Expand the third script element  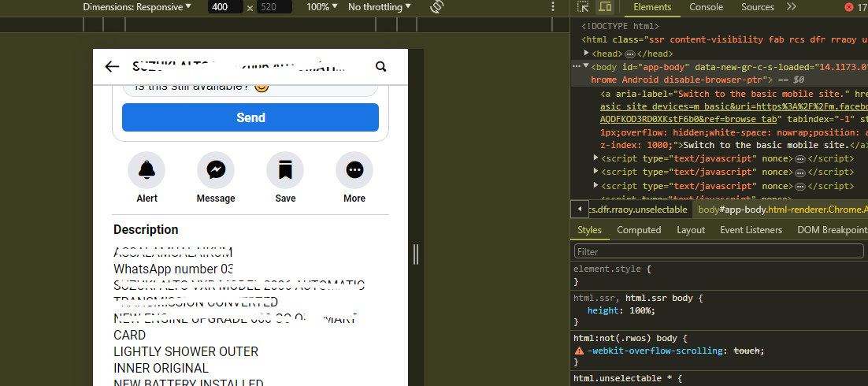(596, 186)
